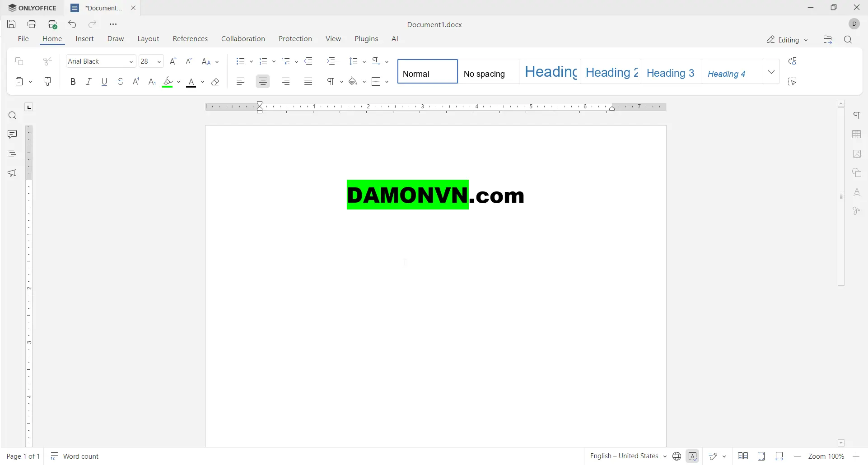Open the paragraph settings in the right sidebar

[x=857, y=116]
